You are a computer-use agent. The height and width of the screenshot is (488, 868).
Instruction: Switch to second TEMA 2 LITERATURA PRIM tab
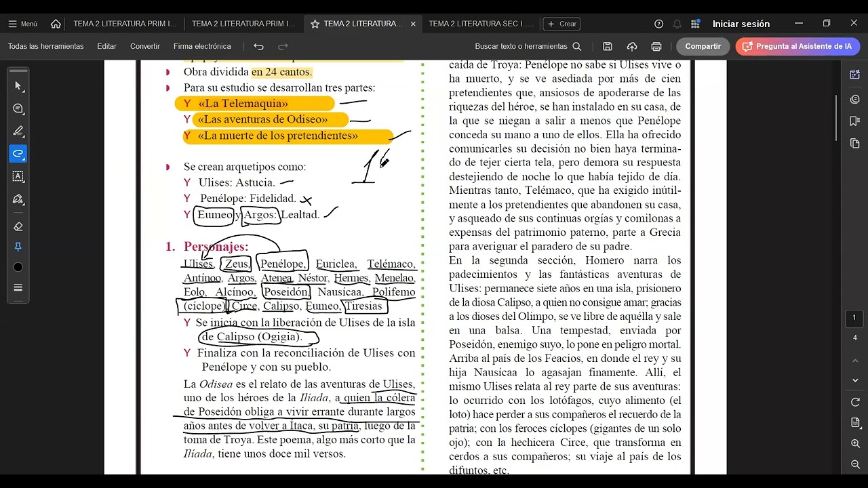tap(243, 24)
